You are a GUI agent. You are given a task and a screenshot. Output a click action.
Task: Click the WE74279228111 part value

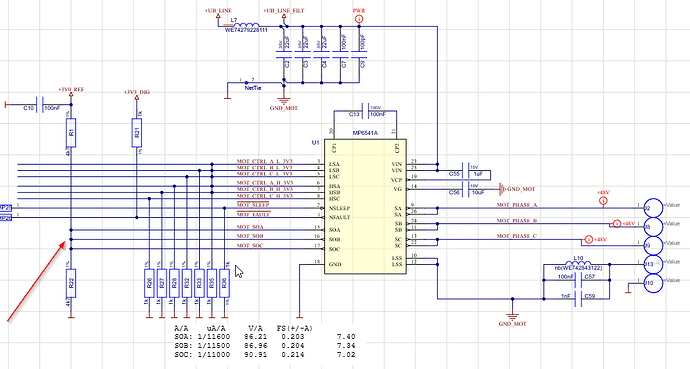(246, 30)
